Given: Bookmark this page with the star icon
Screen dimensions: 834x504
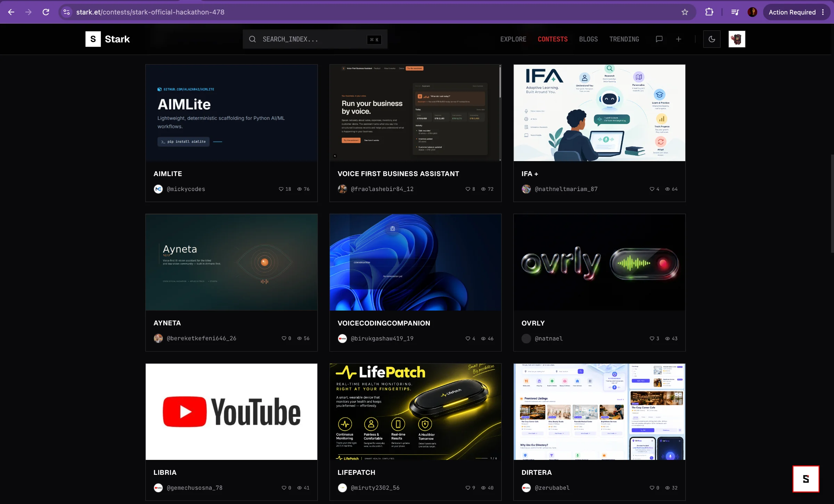Looking at the screenshot, I should [x=685, y=12].
